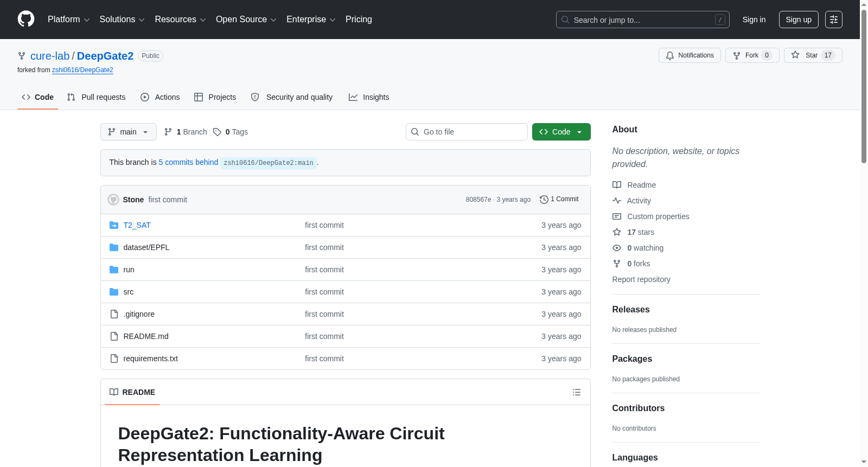Star the DeepGate2 repository

pos(813,55)
